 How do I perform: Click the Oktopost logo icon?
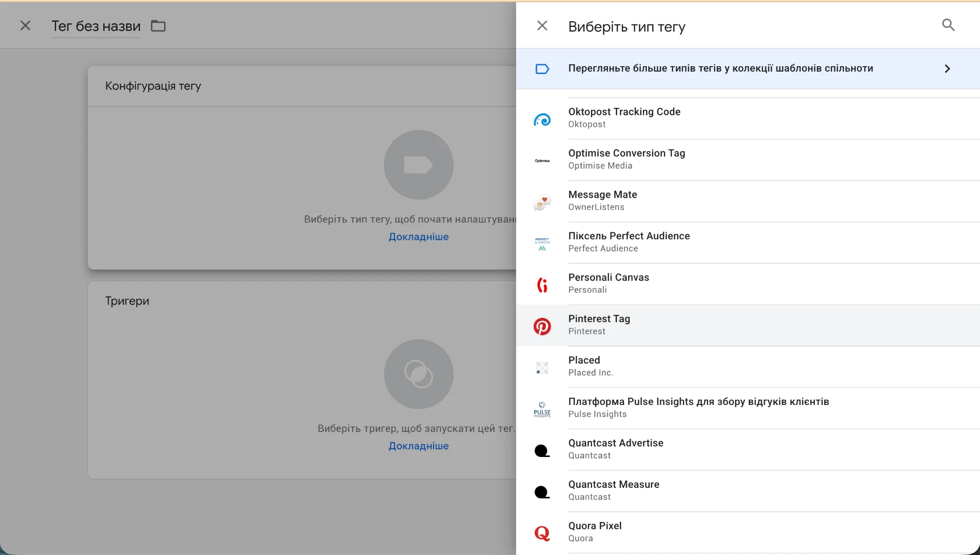(x=542, y=119)
